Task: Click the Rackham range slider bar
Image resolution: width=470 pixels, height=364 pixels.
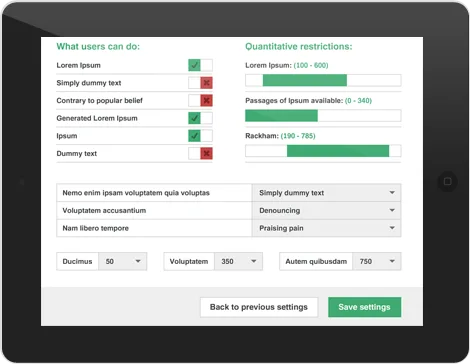Action: pos(323,151)
